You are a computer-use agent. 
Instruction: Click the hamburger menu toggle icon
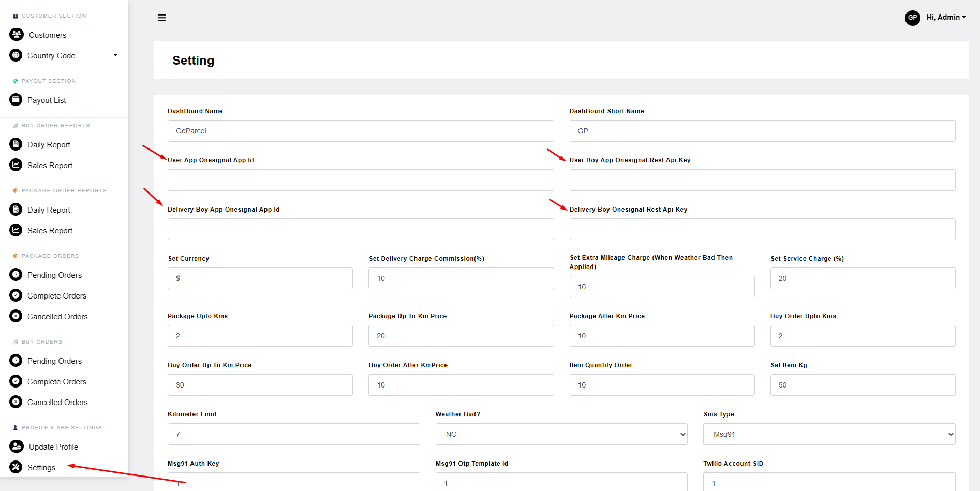tap(162, 18)
